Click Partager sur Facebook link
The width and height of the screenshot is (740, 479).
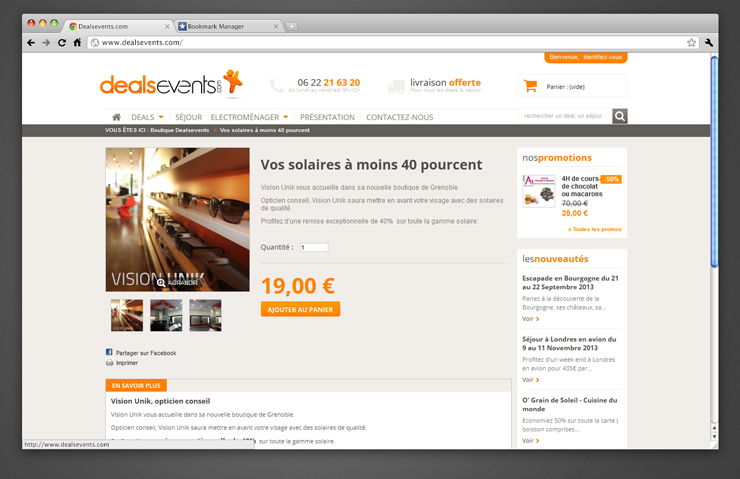[x=146, y=353]
